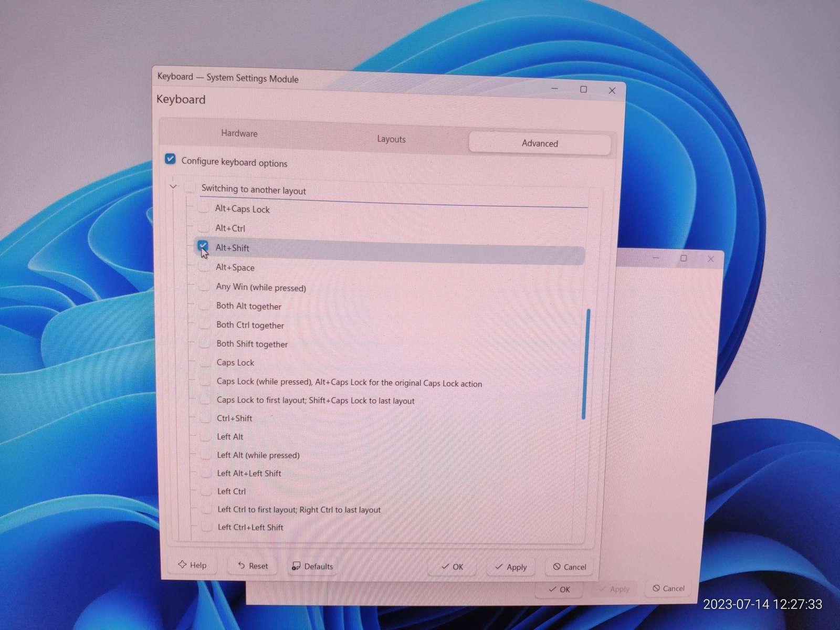This screenshot has height=630, width=840.
Task: Check the Left Ctrl+Left Shift box
Action: click(206, 527)
